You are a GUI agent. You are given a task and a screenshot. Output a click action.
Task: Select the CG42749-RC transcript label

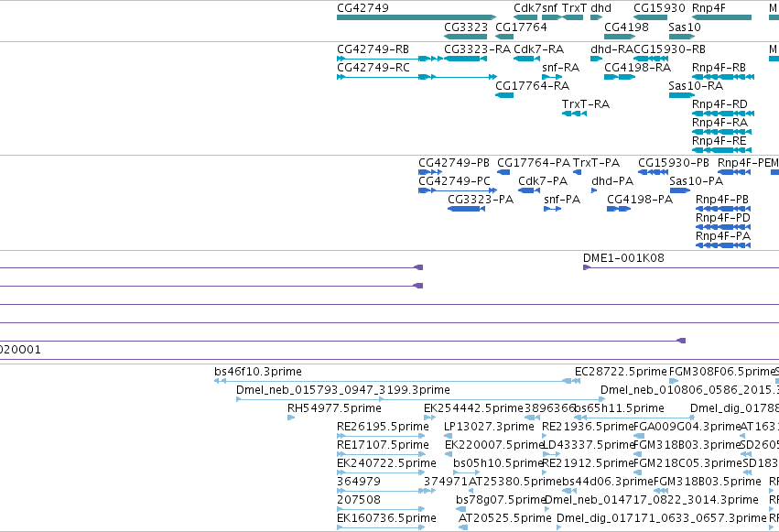click(x=373, y=68)
